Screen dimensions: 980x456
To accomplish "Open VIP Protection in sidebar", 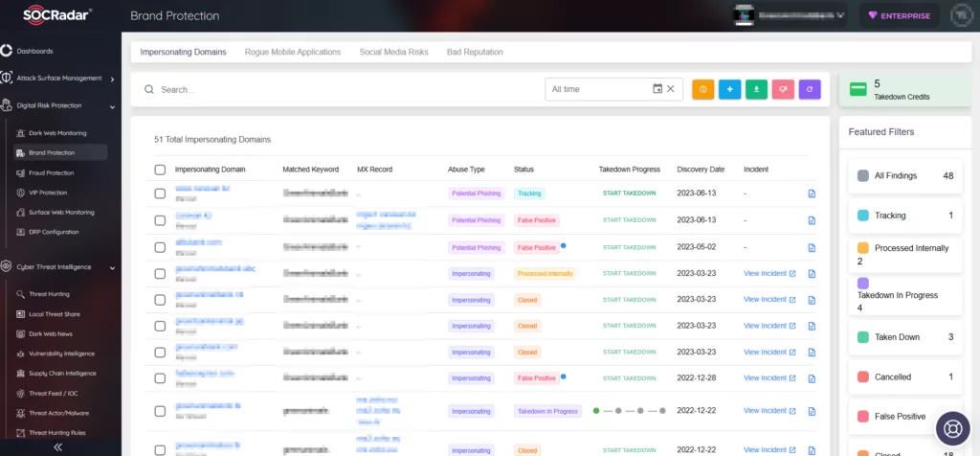I will [48, 193].
